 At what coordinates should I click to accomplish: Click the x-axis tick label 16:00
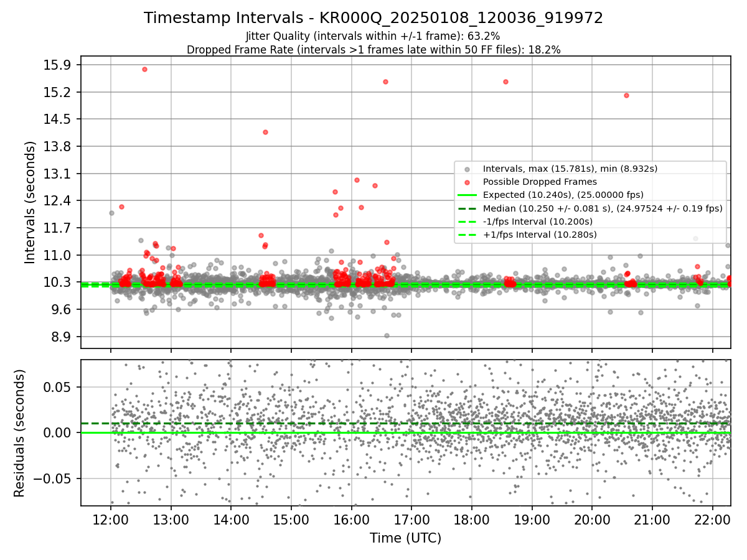[x=351, y=519]
